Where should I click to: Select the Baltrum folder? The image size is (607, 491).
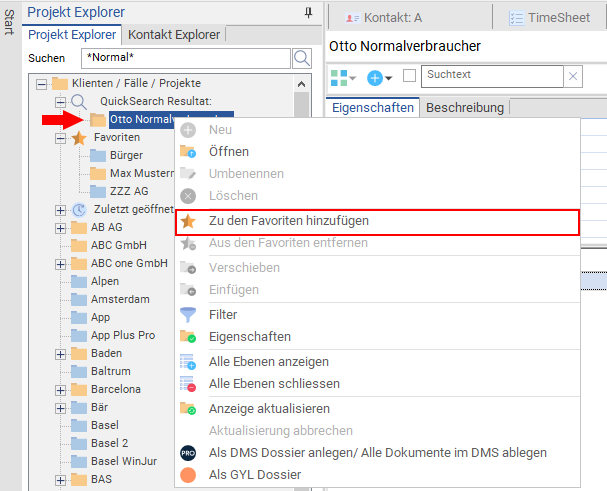111,371
